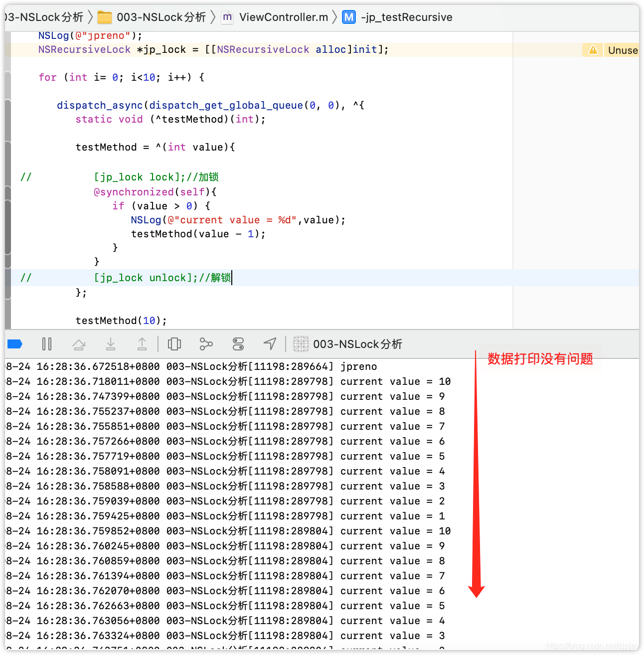Open the 003-NSLock分析 folder breadcrumb
Image resolution: width=644 pixels, height=655 pixels.
161,17
